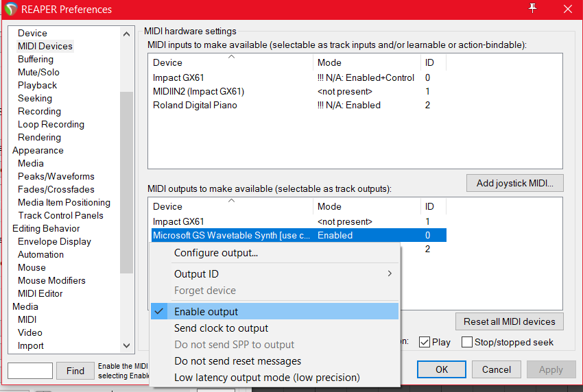The height and width of the screenshot is (392, 583).
Task: Open Media under Appearance
Action: [x=30, y=163]
